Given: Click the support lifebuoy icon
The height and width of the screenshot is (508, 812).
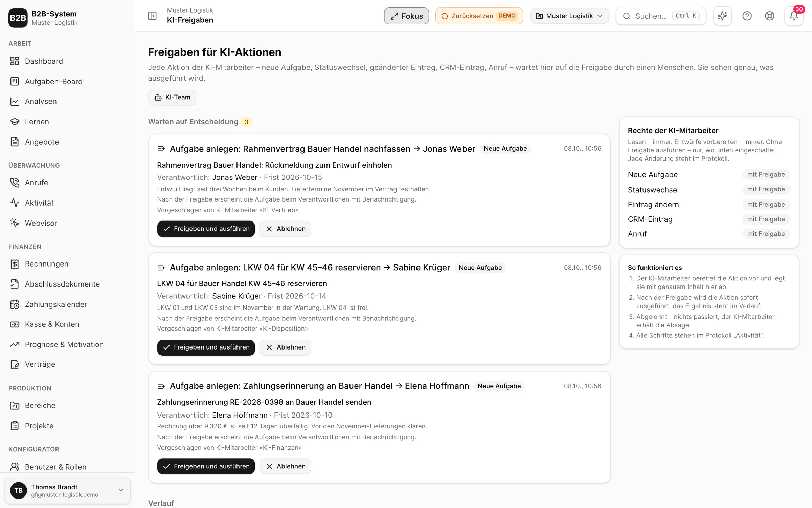Looking at the screenshot, I should pyautogui.click(x=769, y=16).
